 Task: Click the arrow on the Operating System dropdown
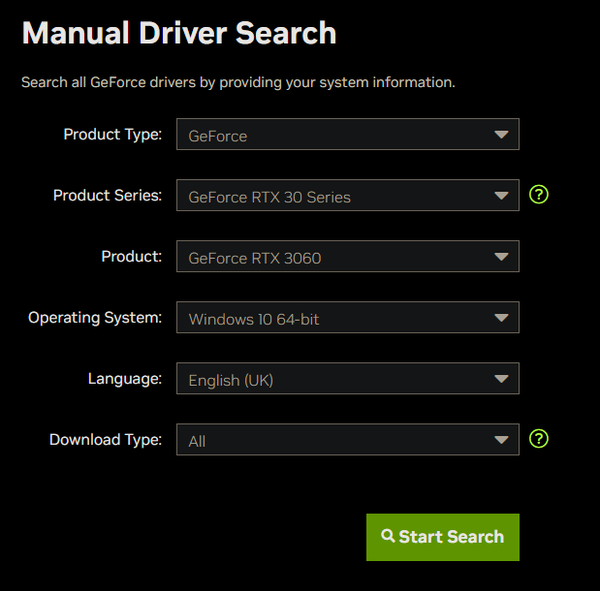pos(501,318)
